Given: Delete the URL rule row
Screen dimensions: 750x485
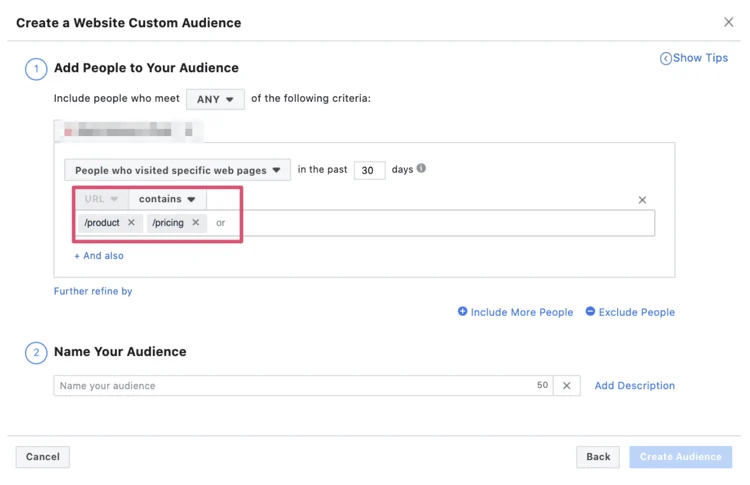Looking at the screenshot, I should (642, 200).
